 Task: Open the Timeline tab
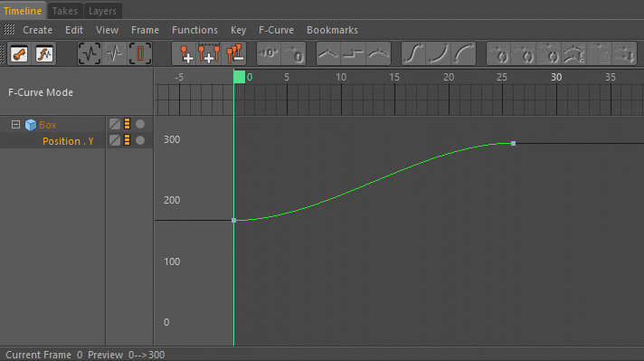point(23,11)
